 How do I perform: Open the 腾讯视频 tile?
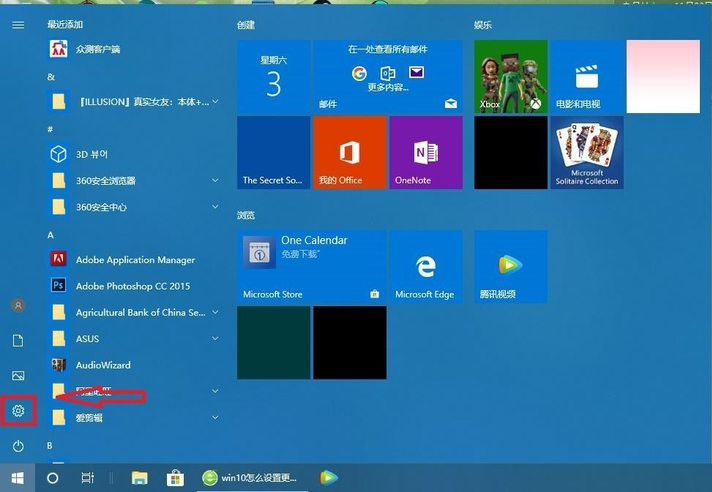coord(510,266)
